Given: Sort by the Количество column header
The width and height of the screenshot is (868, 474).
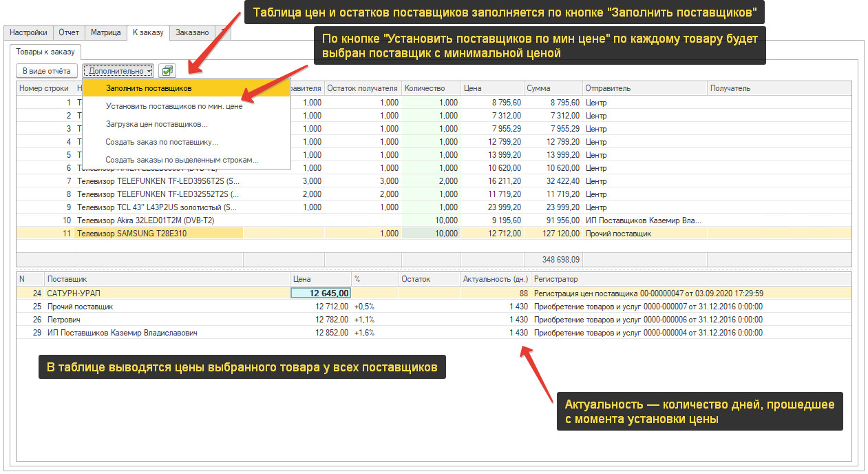Looking at the screenshot, I should coord(425,88).
